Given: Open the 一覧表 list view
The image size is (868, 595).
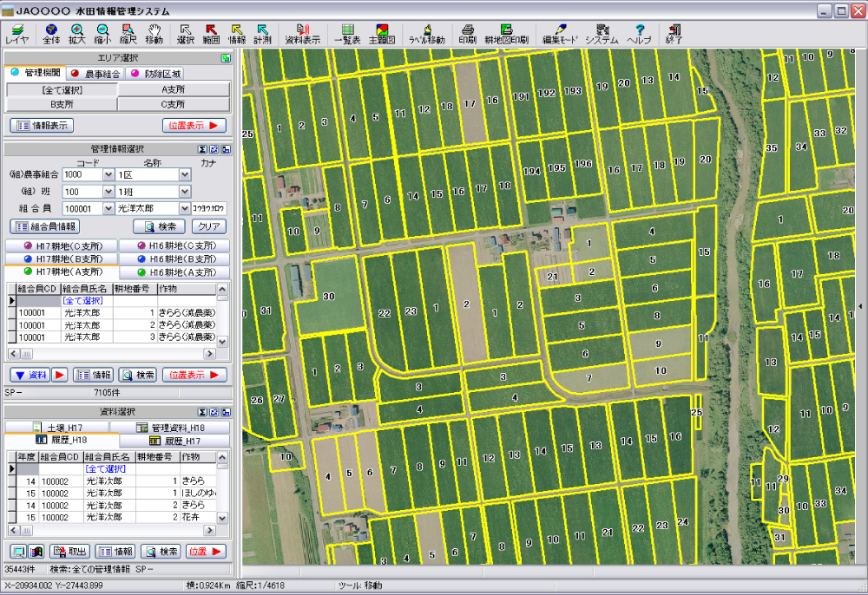Looking at the screenshot, I should [347, 34].
